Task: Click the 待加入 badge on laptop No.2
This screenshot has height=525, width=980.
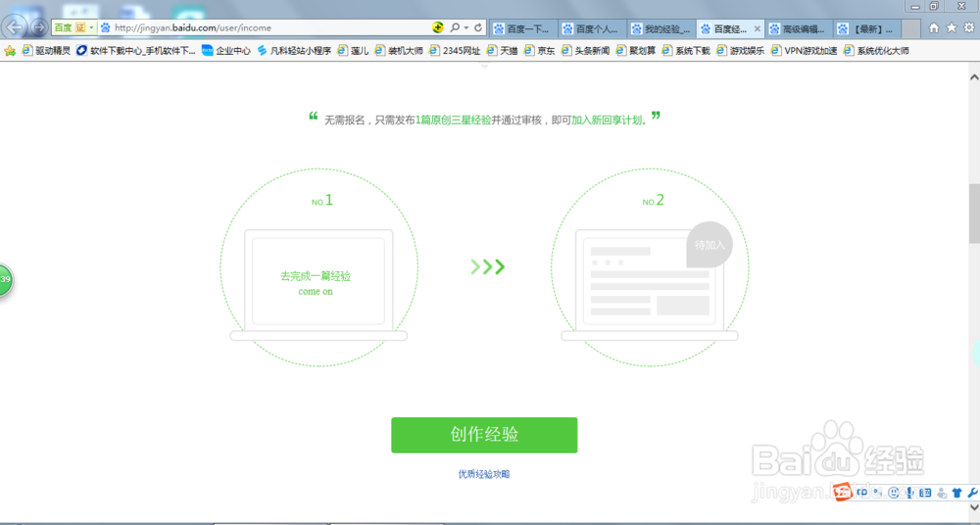Action: pyautogui.click(x=710, y=244)
